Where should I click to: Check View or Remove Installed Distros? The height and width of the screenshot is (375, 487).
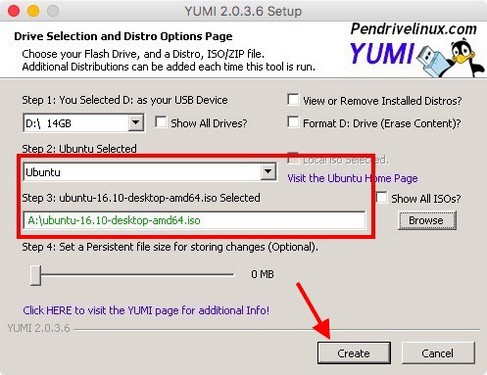(293, 100)
